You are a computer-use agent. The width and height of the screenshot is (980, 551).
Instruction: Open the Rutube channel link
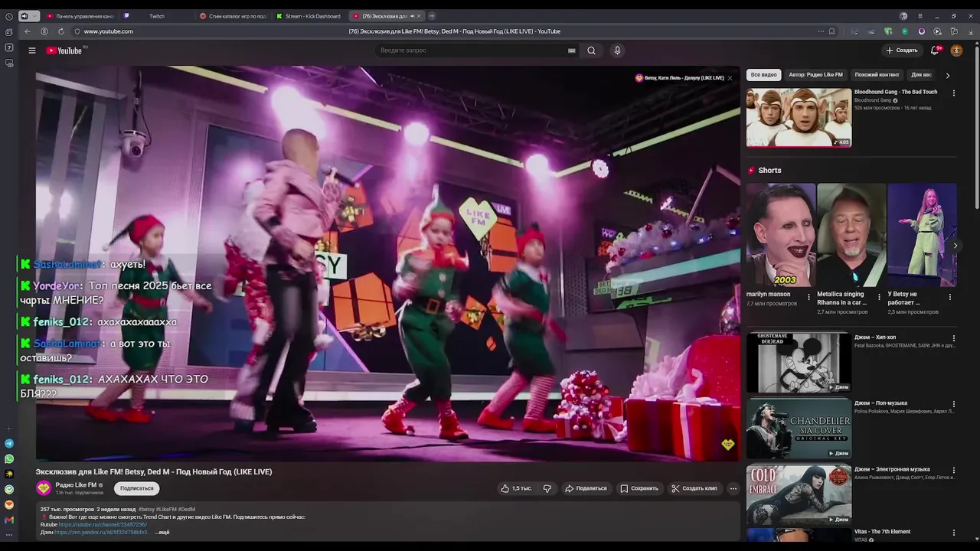tap(103, 524)
